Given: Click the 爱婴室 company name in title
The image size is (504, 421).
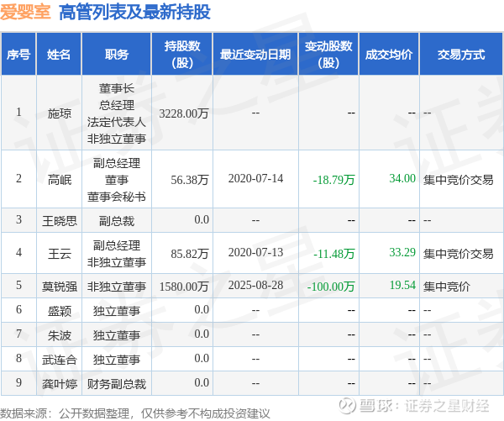Looking at the screenshot, I should (x=25, y=13).
